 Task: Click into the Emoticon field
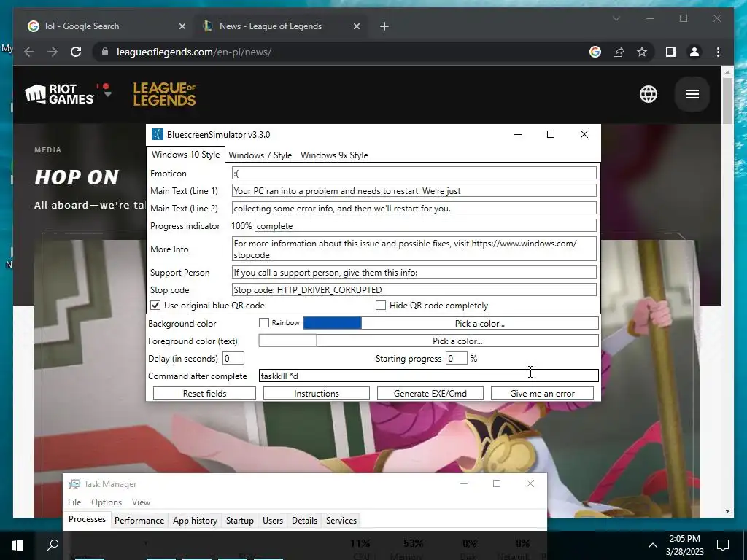point(414,174)
